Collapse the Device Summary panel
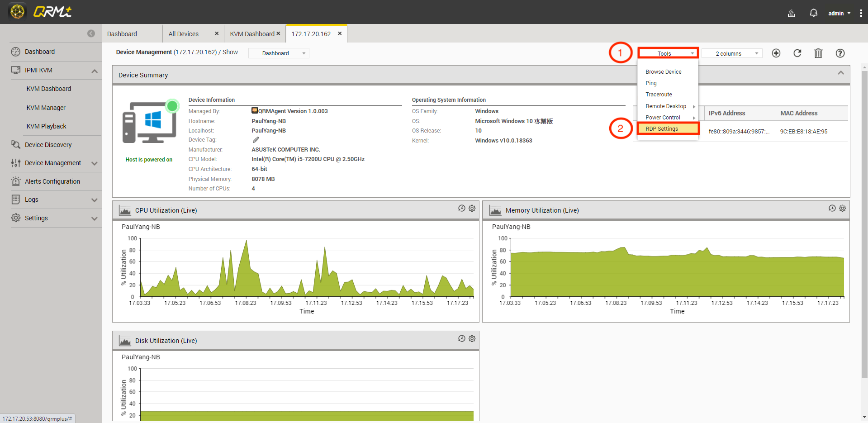The image size is (868, 423). pos(841,73)
